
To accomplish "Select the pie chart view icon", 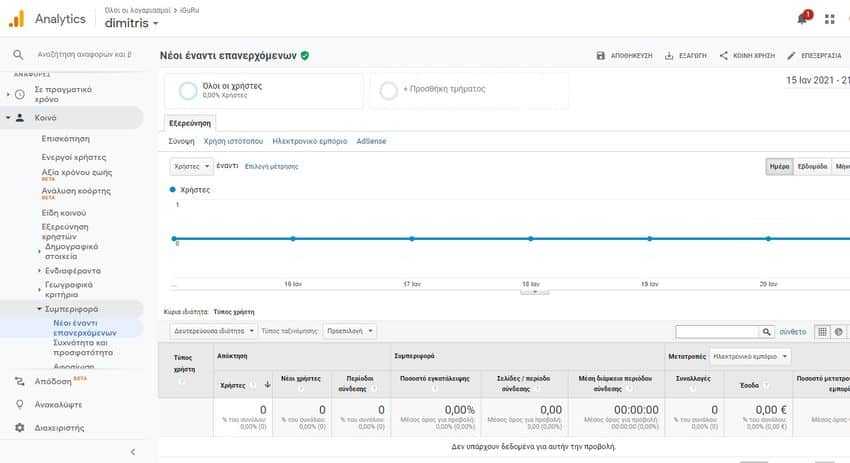I will pyautogui.click(x=839, y=332).
